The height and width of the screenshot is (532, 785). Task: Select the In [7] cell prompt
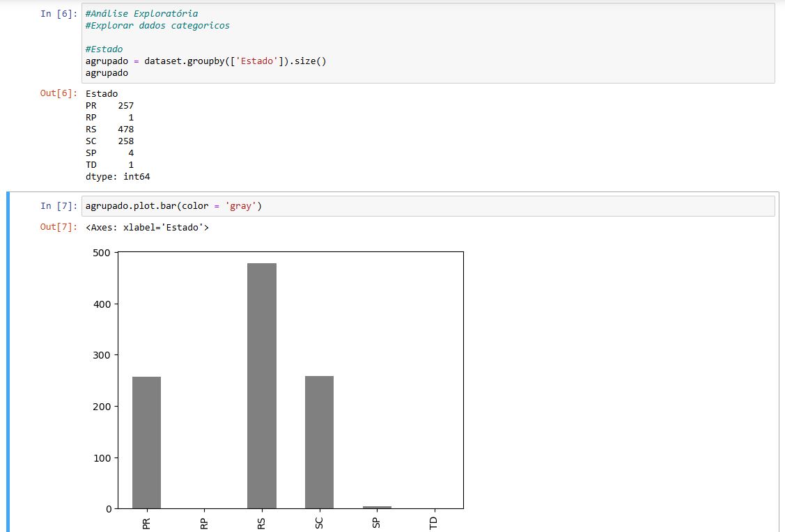coord(59,206)
